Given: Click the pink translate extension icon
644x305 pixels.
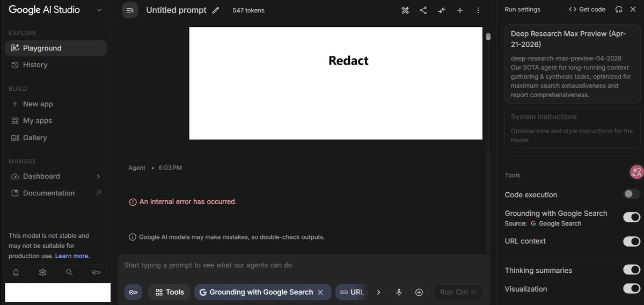Looking at the screenshot, I should [x=636, y=172].
